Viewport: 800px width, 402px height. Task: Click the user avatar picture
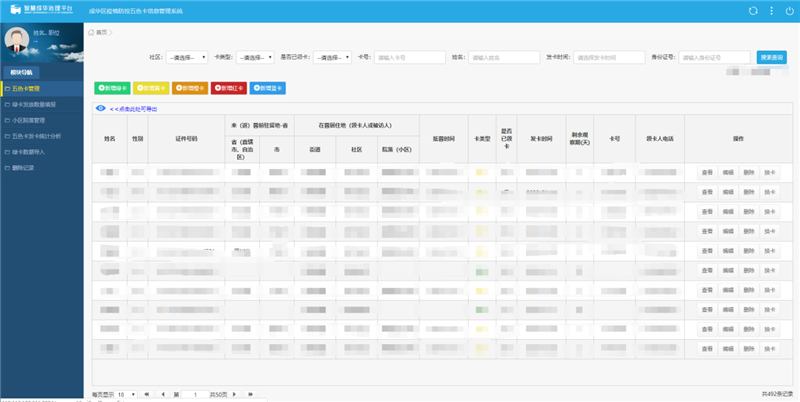tap(17, 40)
